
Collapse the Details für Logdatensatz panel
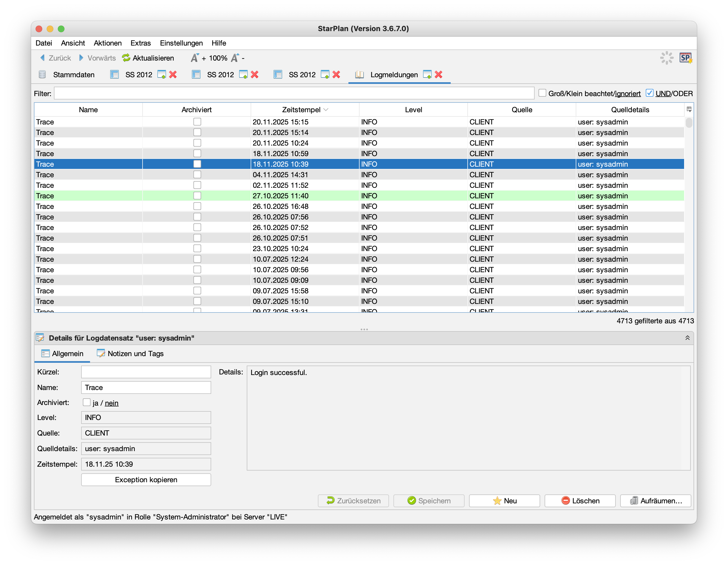(687, 338)
